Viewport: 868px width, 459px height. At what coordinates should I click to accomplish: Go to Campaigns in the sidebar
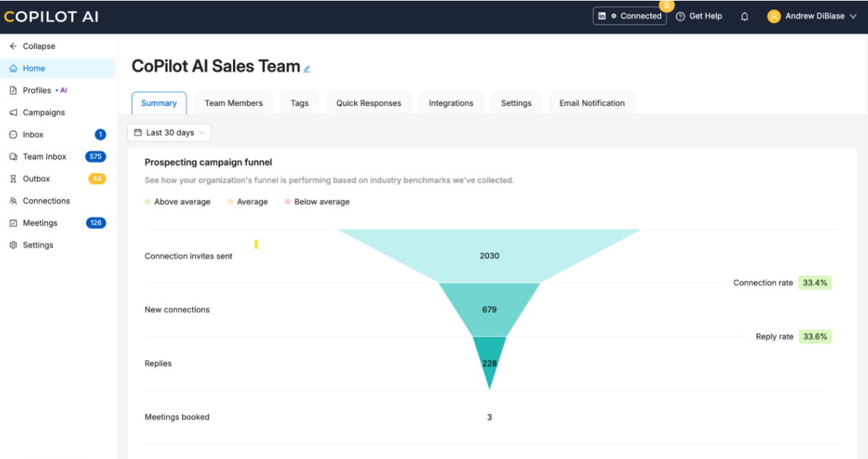[x=44, y=113]
